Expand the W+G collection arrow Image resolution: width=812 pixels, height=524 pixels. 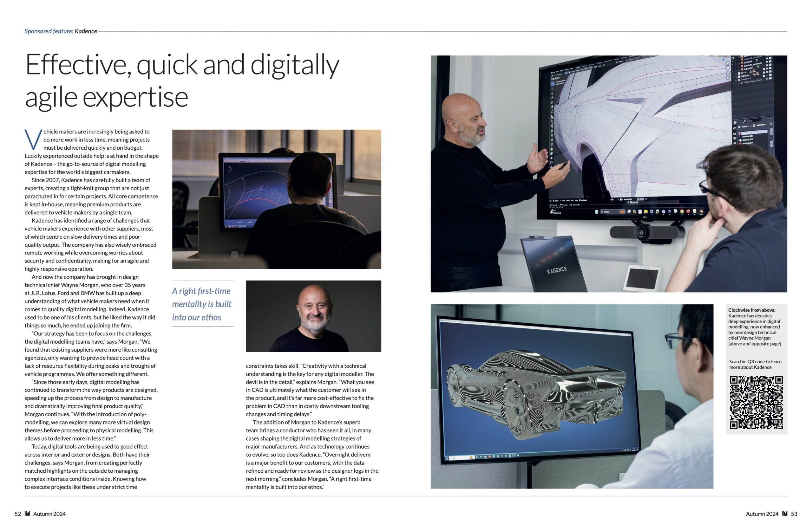(x=736, y=74)
